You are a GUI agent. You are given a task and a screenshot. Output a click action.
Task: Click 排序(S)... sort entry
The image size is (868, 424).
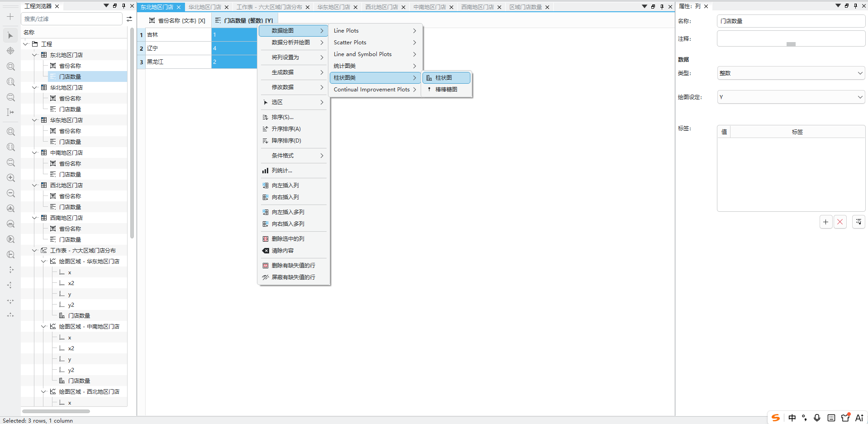294,117
